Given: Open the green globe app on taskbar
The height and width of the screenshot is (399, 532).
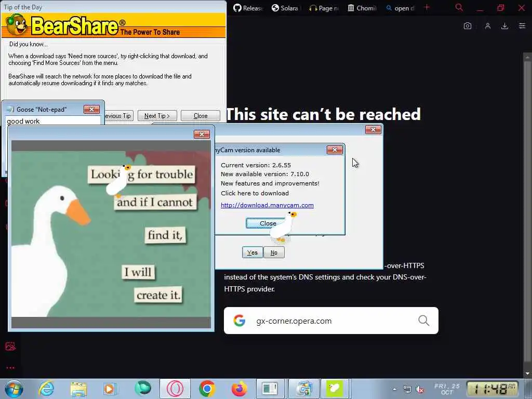Looking at the screenshot, I should pyautogui.click(x=142, y=389).
